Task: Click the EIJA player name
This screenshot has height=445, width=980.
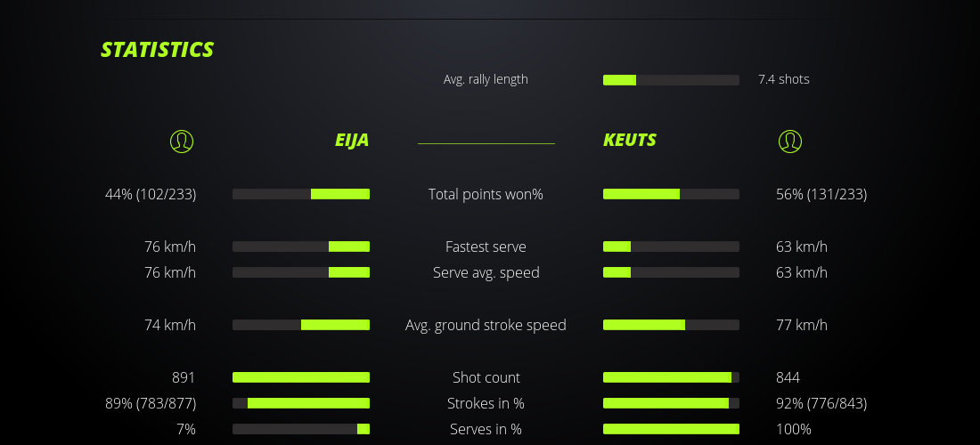Action: 352,141
